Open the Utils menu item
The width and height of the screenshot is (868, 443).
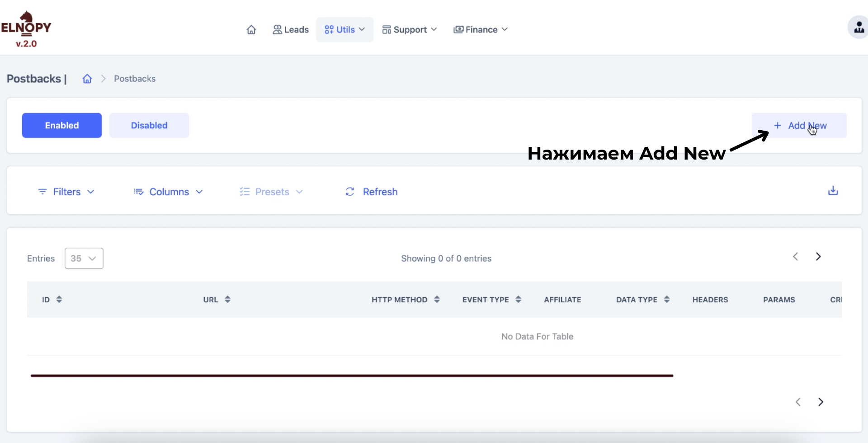pos(344,29)
